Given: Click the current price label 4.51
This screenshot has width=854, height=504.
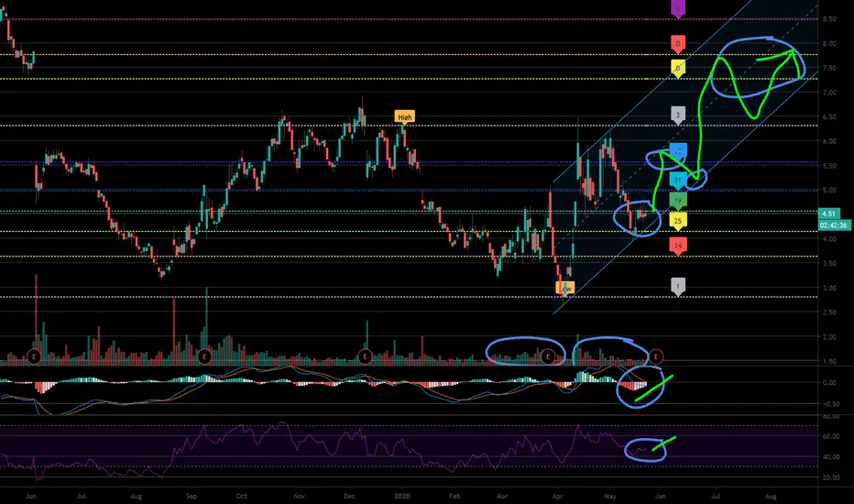Looking at the screenshot, I should (x=828, y=214).
